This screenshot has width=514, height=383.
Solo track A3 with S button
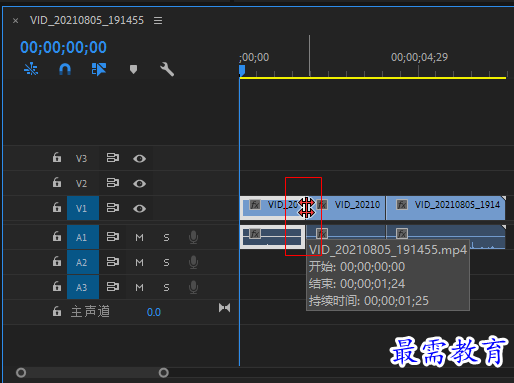pos(166,287)
